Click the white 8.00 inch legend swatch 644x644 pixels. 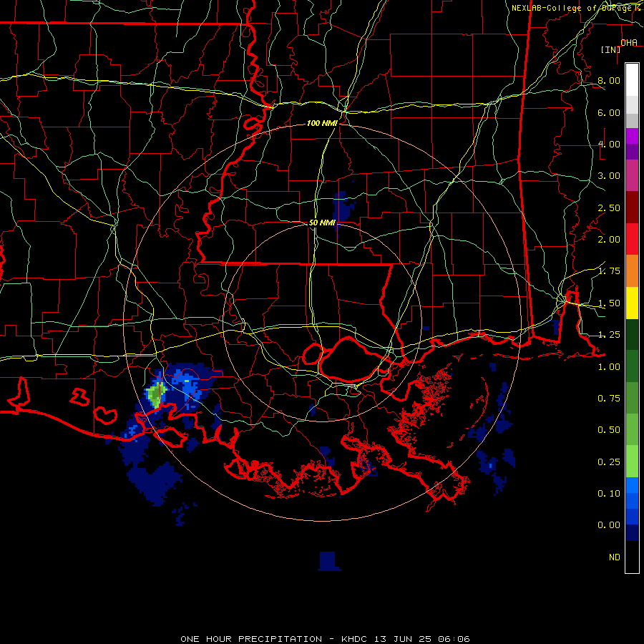click(632, 80)
